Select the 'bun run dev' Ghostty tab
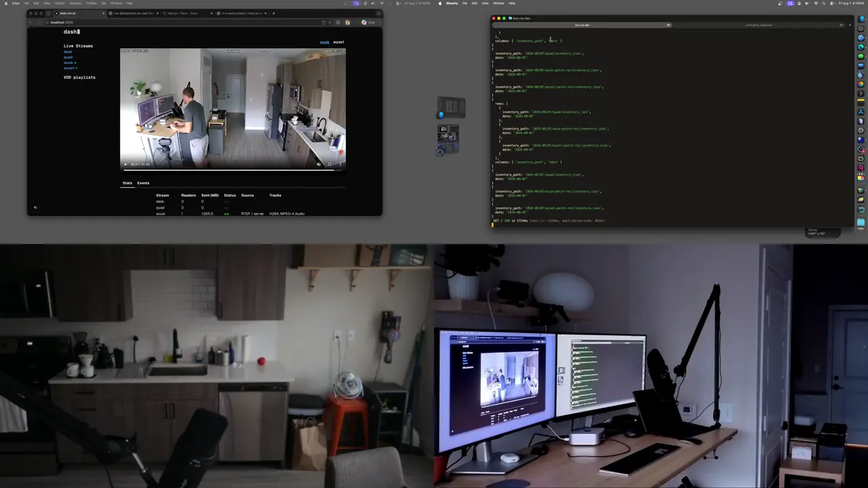The width and height of the screenshot is (868, 488). (x=582, y=25)
